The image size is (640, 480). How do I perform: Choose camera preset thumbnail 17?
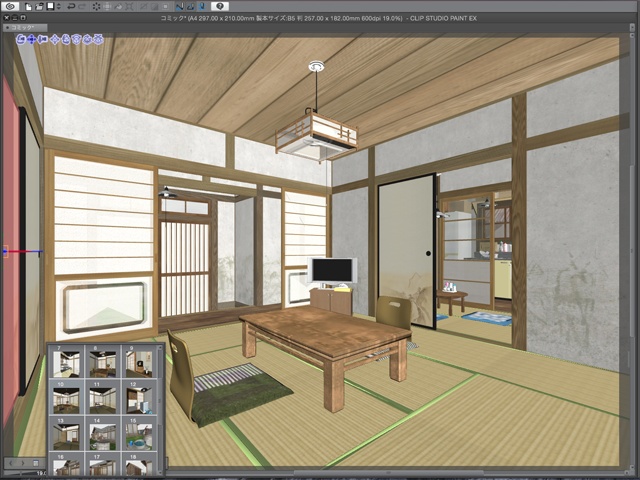tap(103, 464)
